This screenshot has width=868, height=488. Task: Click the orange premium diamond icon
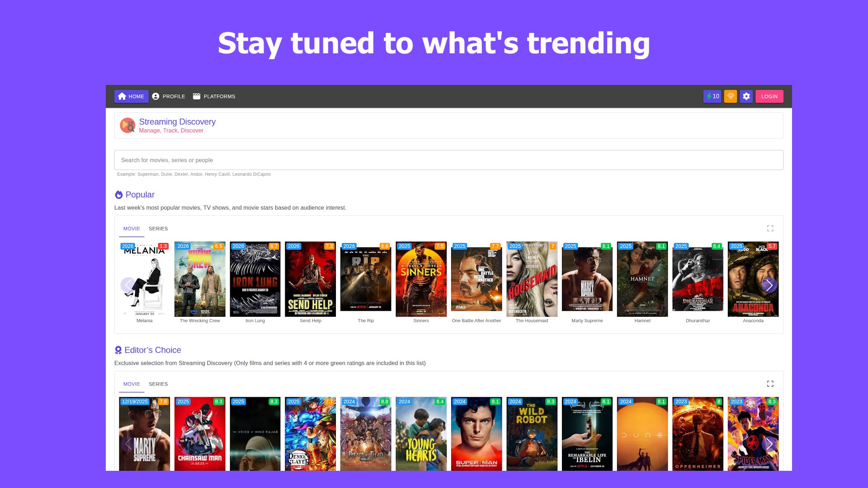[x=731, y=96]
